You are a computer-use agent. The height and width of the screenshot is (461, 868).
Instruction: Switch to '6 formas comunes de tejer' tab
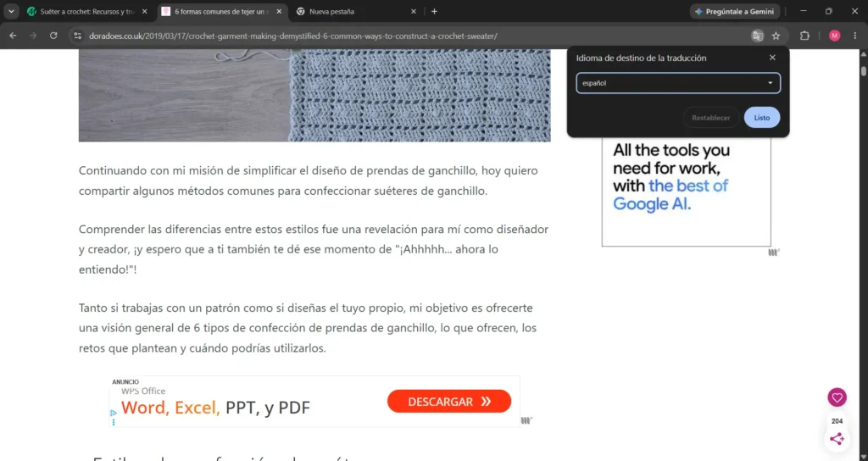coord(221,11)
